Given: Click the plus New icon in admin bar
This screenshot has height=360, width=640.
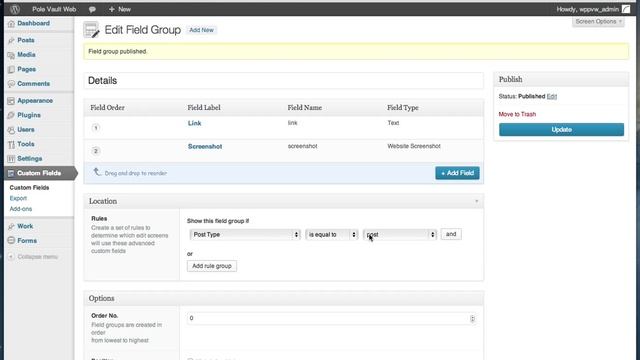Looking at the screenshot, I should click(111, 9).
